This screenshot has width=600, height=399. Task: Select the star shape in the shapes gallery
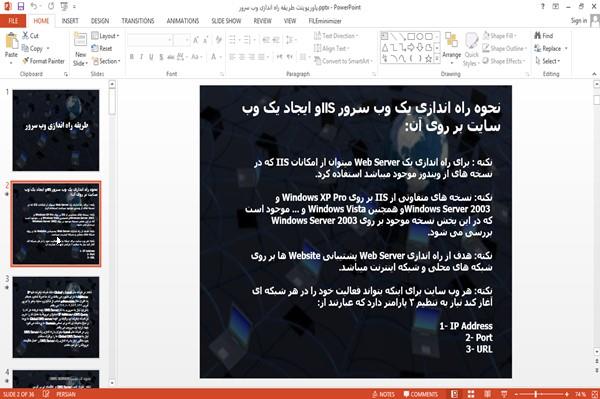point(429,58)
